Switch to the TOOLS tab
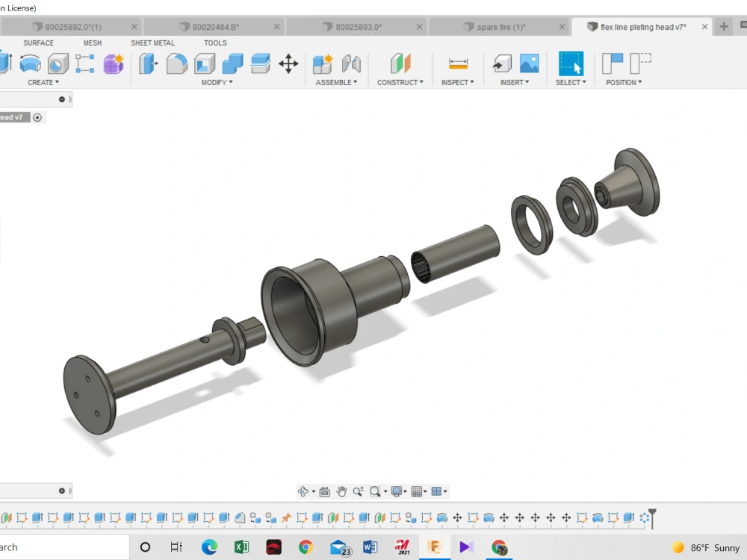Viewport: 747px width, 560px height. point(215,43)
